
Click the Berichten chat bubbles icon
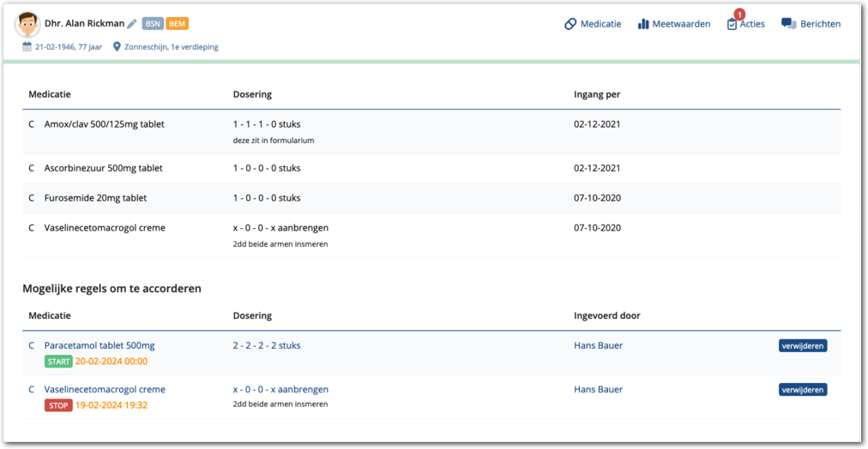click(x=788, y=24)
